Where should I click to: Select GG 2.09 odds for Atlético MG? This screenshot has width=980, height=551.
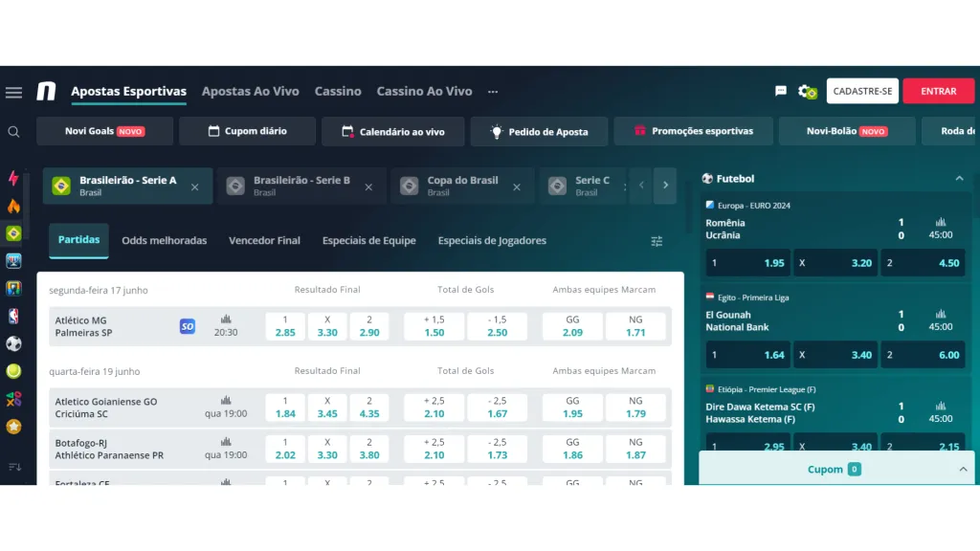(572, 326)
